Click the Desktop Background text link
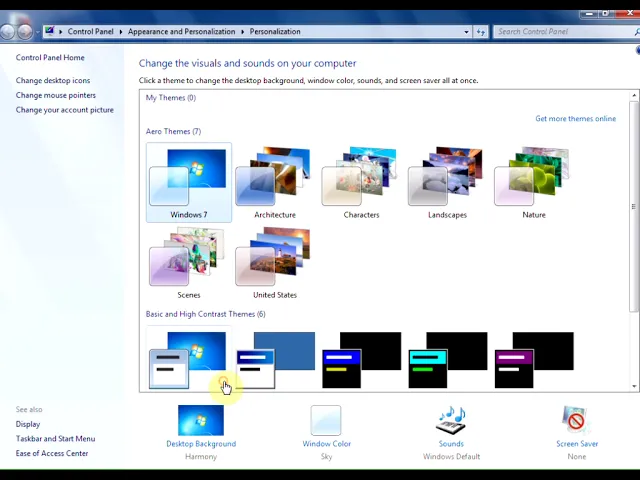The image size is (640, 480). coord(201,444)
